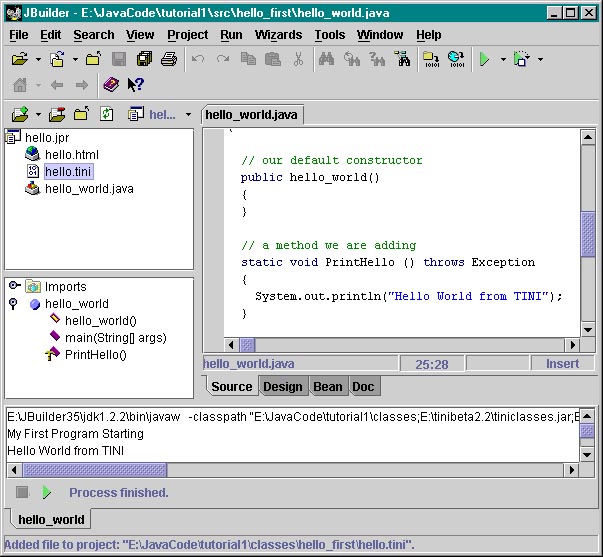603x557 pixels.
Task: Click the Cut scissors icon
Action: tap(297, 60)
